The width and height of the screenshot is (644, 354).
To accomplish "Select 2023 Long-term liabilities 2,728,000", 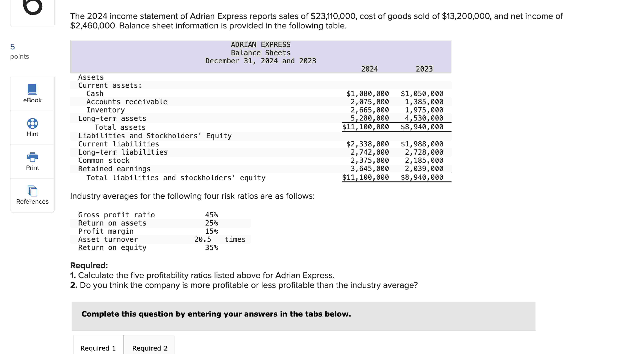I will click(x=424, y=152).
